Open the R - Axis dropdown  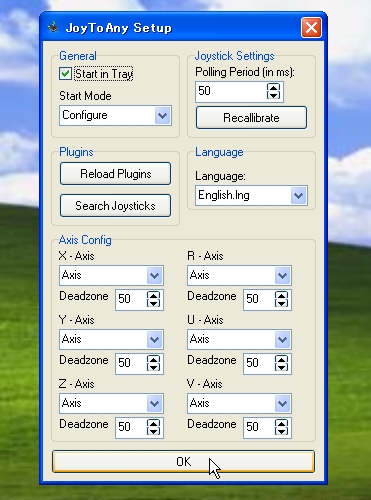click(239, 275)
